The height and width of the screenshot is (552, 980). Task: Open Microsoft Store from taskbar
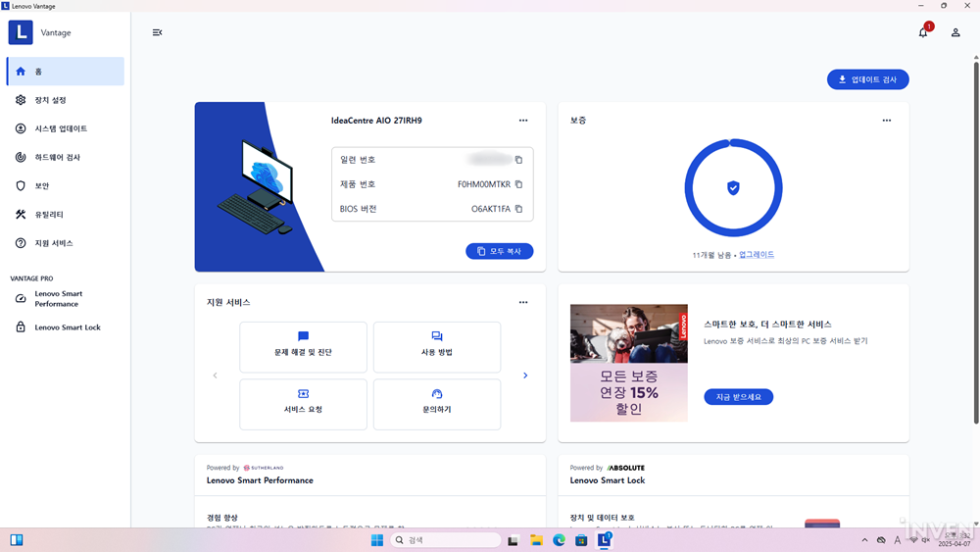coord(581,540)
